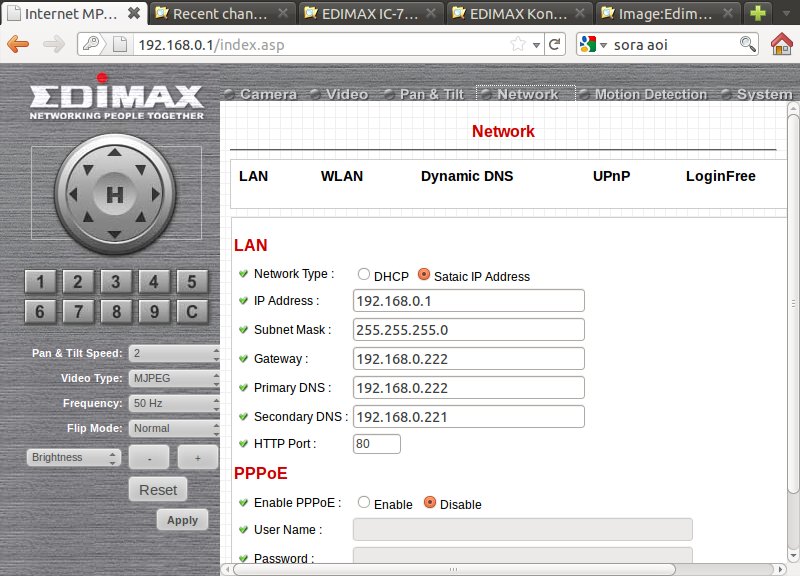Screen dimensions: 800x576
Task: Open the Dynamic DNS section
Action: (x=467, y=176)
